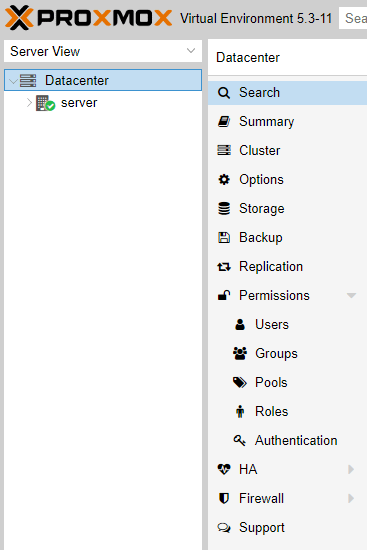This screenshot has height=550, width=367.
Task: Click the Firewall shield icon
Action: pyautogui.click(x=224, y=498)
